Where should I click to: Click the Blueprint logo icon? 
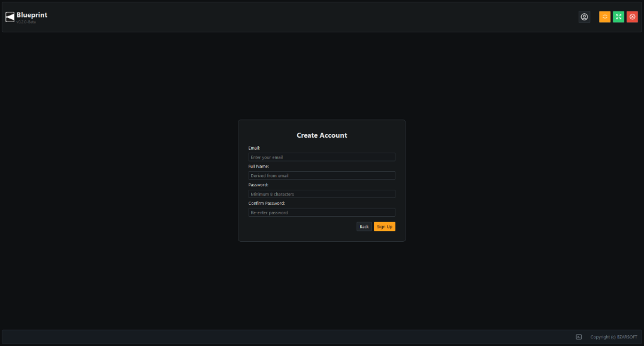(10, 17)
